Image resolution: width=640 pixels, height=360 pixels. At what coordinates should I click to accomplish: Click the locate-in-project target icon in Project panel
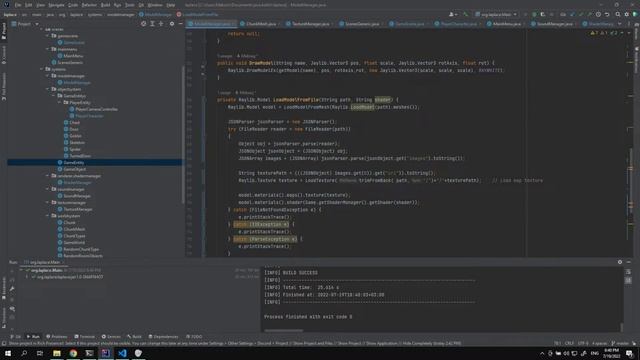click(x=143, y=24)
